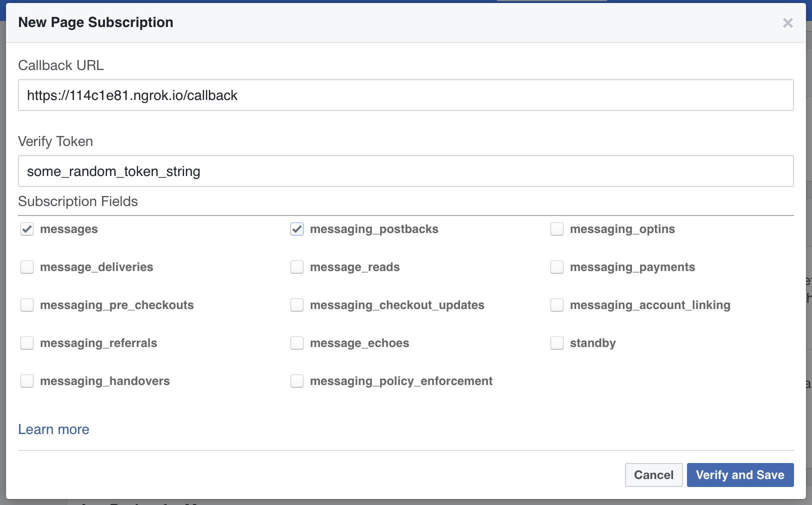Check the message_reads checkbox
The width and height of the screenshot is (812, 505).
coord(297,267)
